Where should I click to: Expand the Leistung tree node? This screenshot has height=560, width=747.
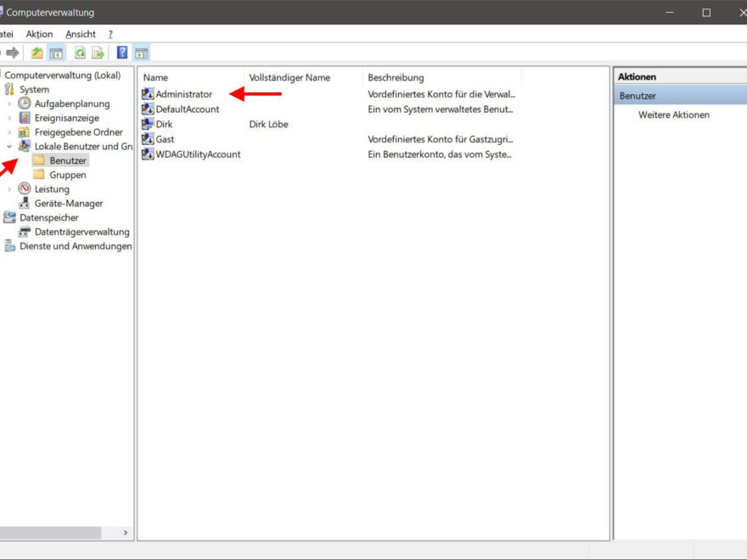point(9,189)
